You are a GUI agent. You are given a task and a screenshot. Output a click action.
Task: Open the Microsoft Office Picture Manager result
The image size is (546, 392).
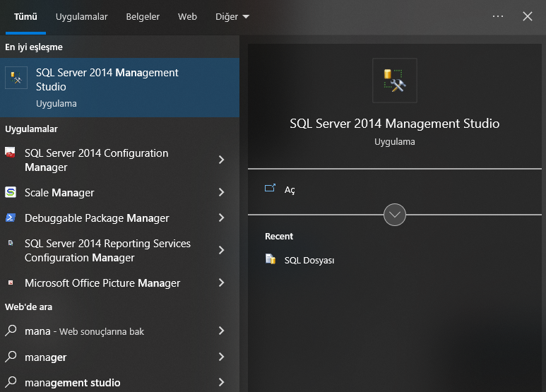coord(119,283)
